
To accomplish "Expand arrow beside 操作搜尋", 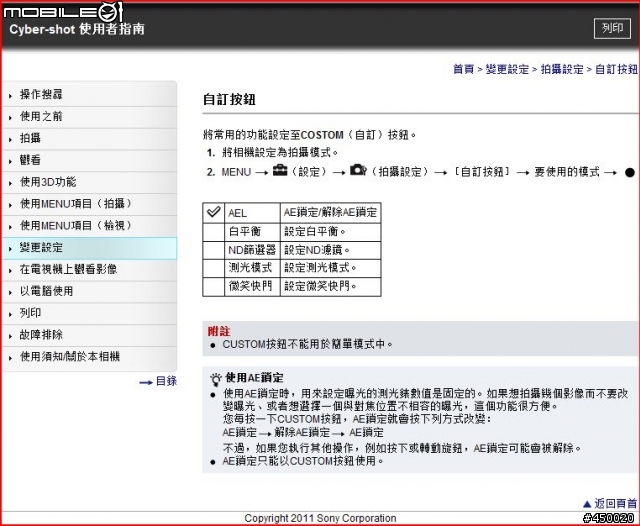I will (x=11, y=96).
